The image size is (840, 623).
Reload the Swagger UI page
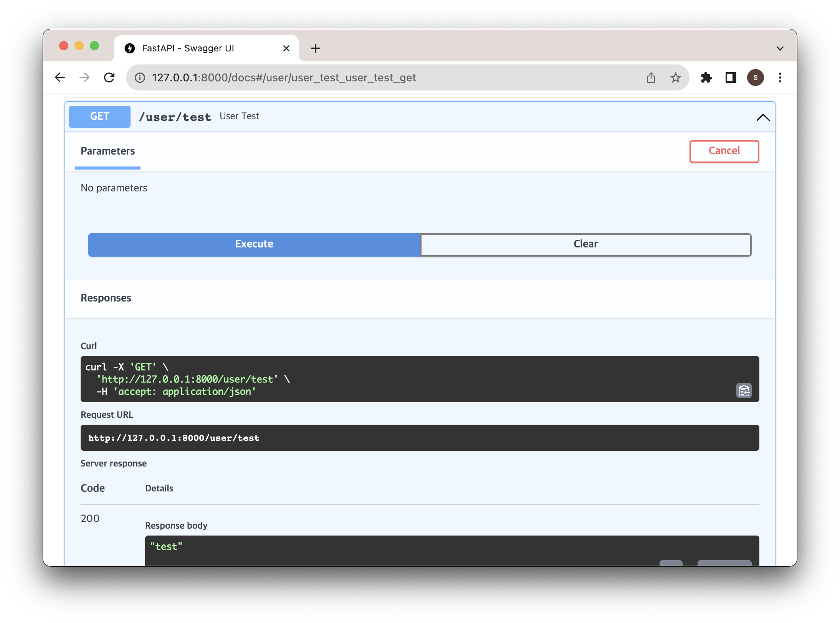(x=109, y=77)
